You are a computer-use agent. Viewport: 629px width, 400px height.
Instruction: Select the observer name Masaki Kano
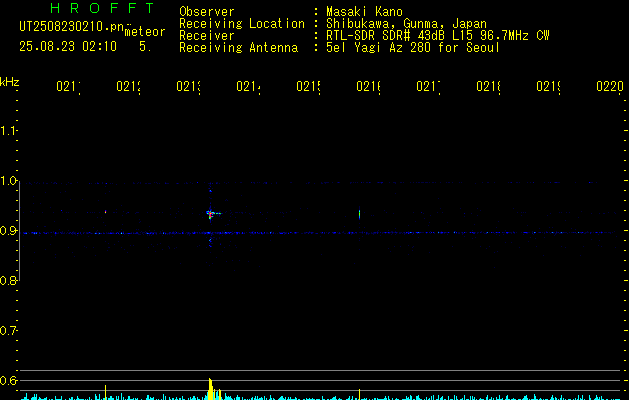(x=364, y=12)
